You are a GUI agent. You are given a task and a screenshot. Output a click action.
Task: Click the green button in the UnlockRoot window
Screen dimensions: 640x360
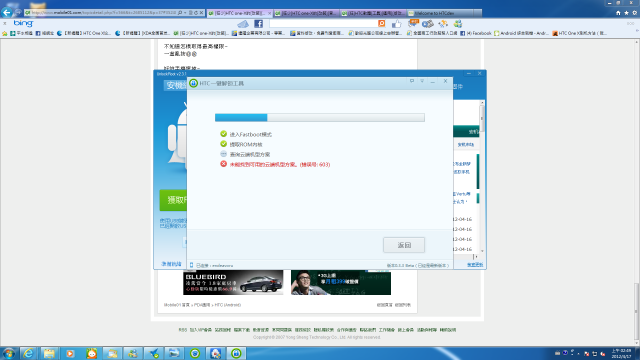coord(173,200)
